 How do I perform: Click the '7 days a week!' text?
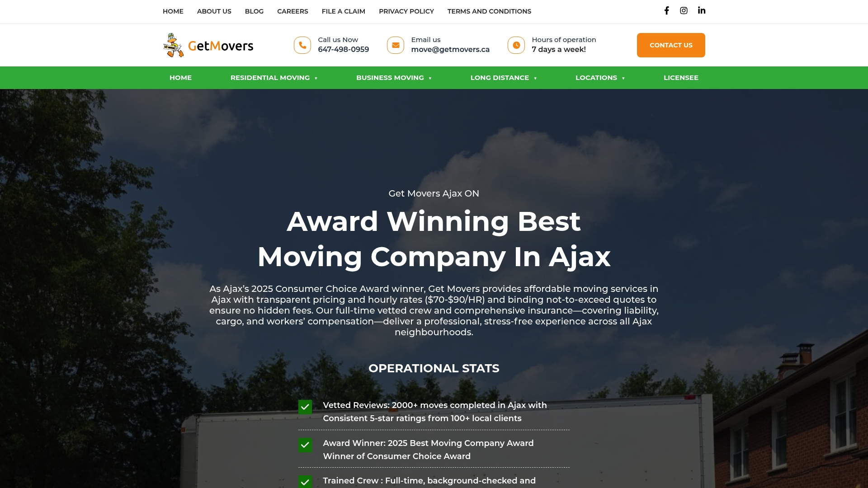pos(559,50)
